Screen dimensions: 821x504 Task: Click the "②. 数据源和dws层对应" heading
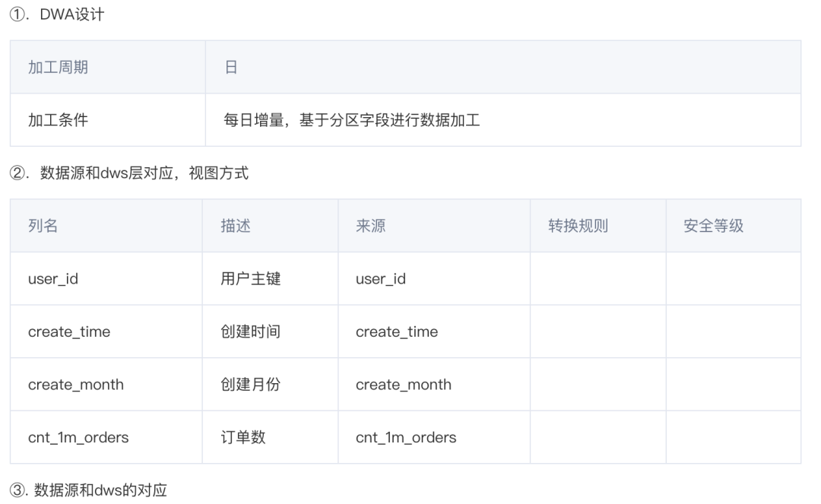[x=128, y=174]
